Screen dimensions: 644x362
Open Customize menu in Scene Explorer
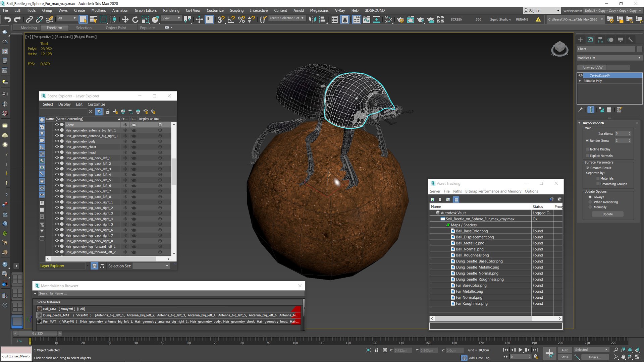[96, 104]
